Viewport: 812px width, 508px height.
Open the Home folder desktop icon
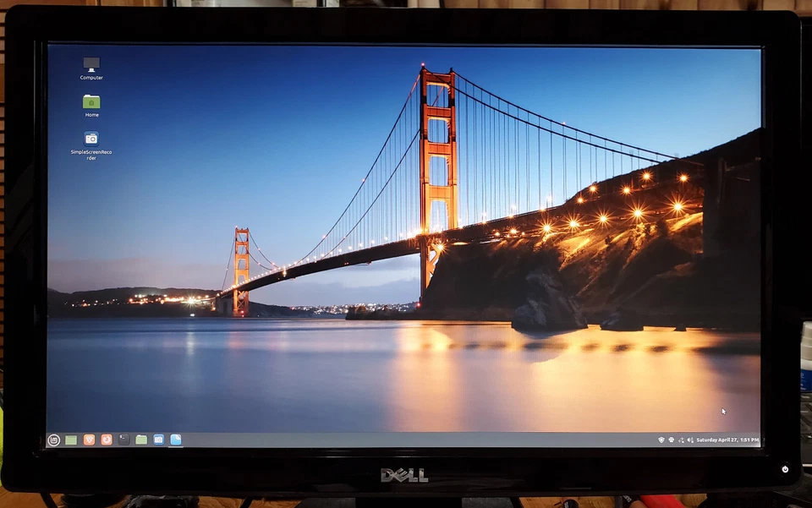91,102
